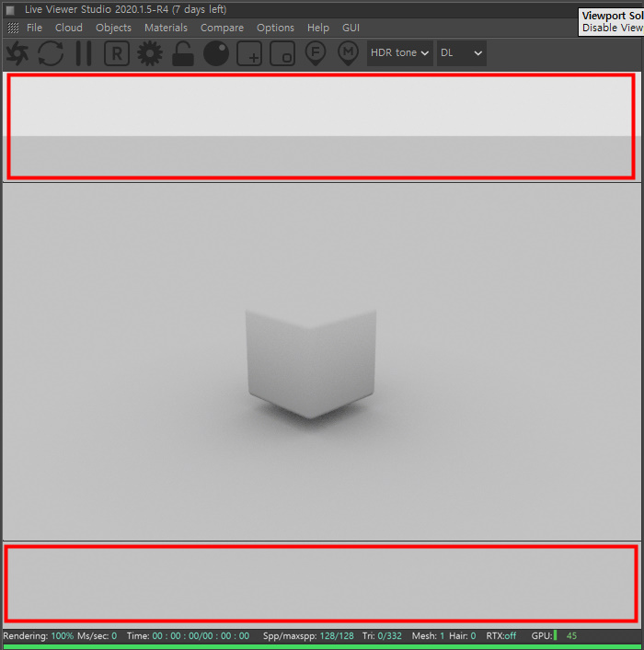Click the GPU: 45 status indicator
This screenshot has height=650, width=644.
[x=554, y=635]
